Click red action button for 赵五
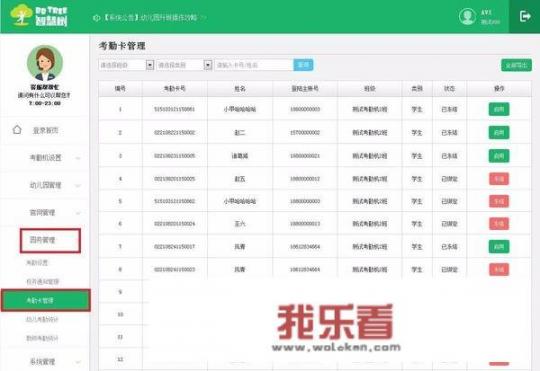The width and height of the screenshot is (540, 371). point(499,179)
